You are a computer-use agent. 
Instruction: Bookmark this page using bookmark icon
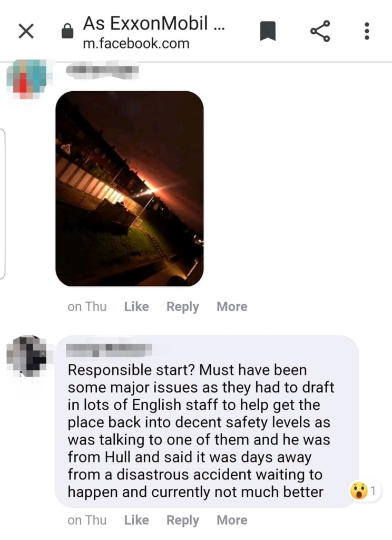pyautogui.click(x=268, y=31)
